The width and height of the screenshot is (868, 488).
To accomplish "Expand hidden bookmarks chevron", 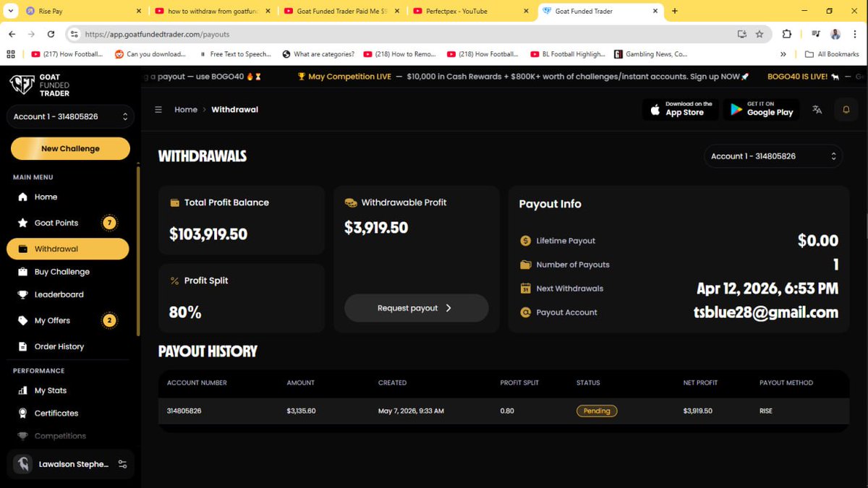I will click(783, 54).
